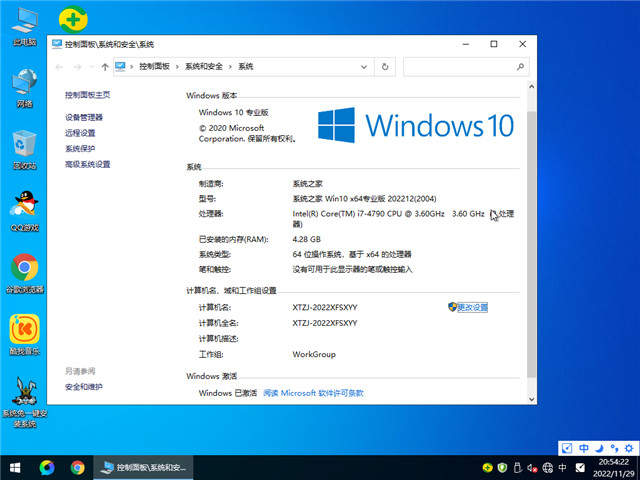Screen dimensions: 640x480
Task: Click the search magnifier icon
Action: (520, 67)
